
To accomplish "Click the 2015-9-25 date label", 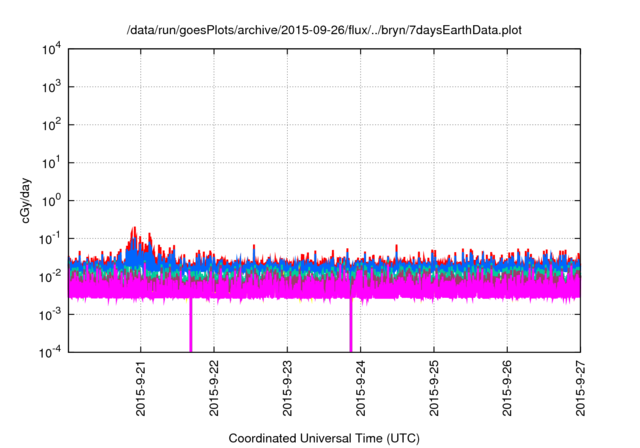I will (434, 388).
